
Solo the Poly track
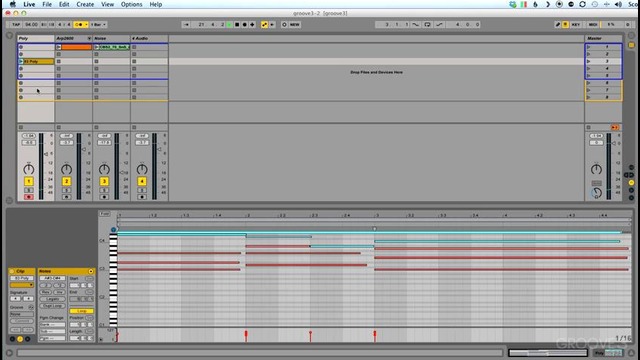point(29,190)
